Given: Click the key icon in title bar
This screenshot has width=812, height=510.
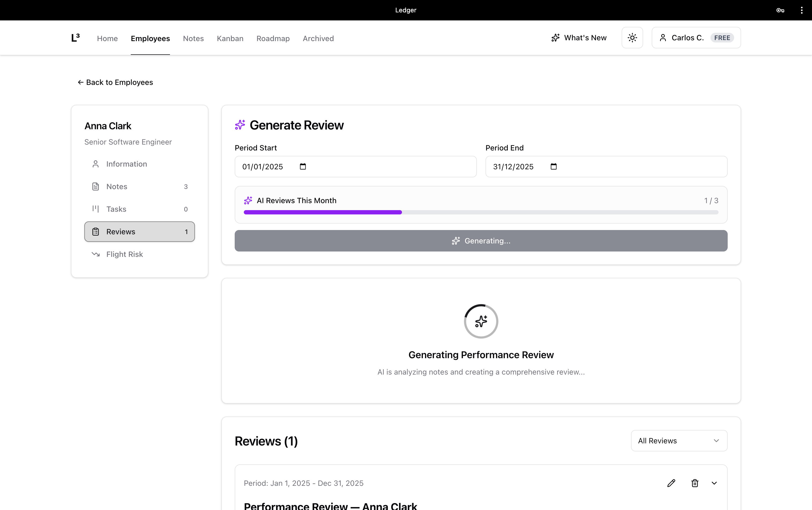Looking at the screenshot, I should point(780,10).
